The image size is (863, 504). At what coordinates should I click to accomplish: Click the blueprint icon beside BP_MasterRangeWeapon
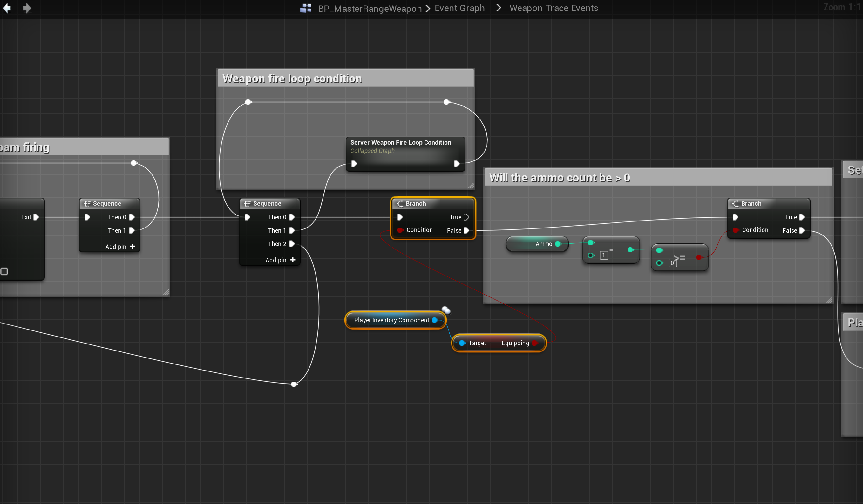pyautogui.click(x=305, y=8)
